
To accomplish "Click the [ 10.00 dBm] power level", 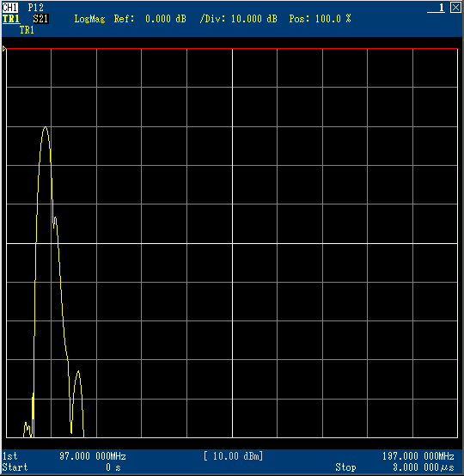I will point(233,456).
